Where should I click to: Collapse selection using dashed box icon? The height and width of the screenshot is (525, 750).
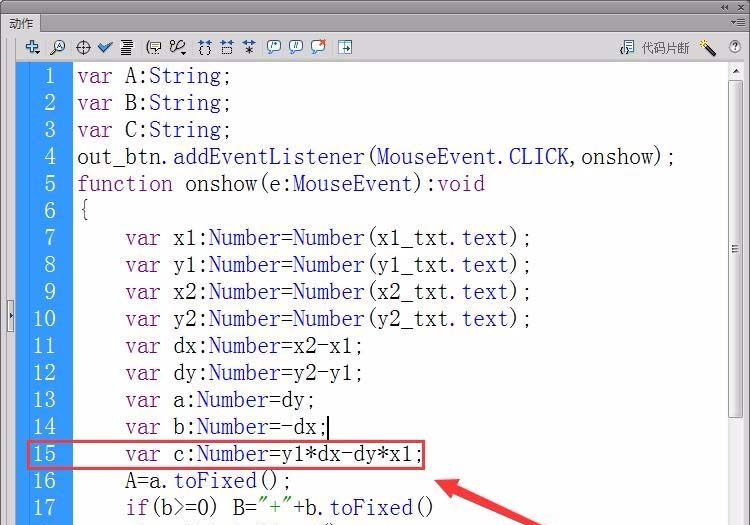pyautogui.click(x=227, y=47)
